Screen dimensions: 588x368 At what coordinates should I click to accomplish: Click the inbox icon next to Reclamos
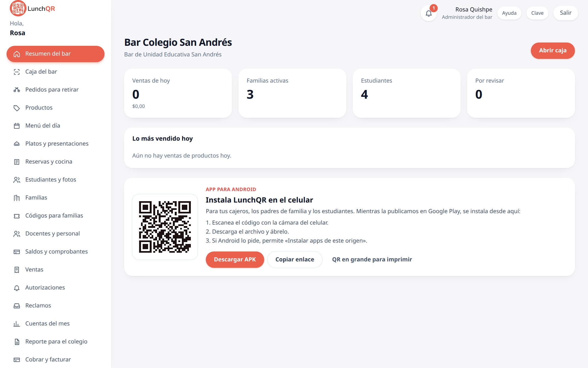click(17, 306)
